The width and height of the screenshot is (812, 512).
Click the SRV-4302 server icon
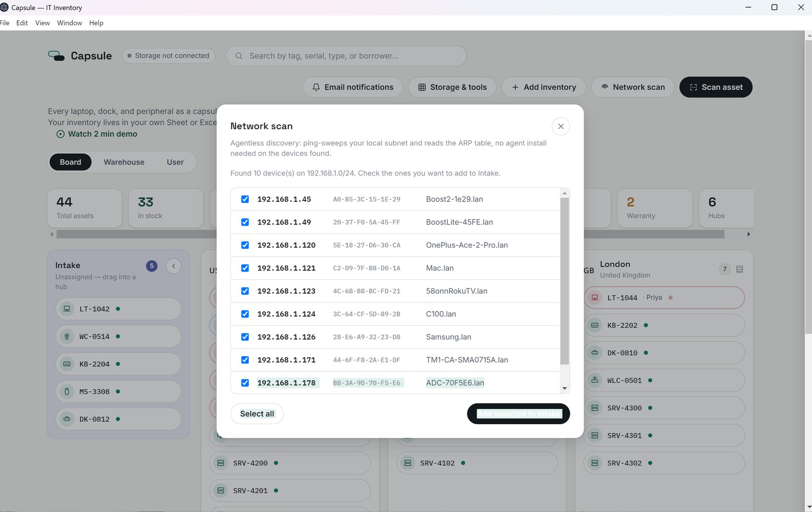point(595,463)
